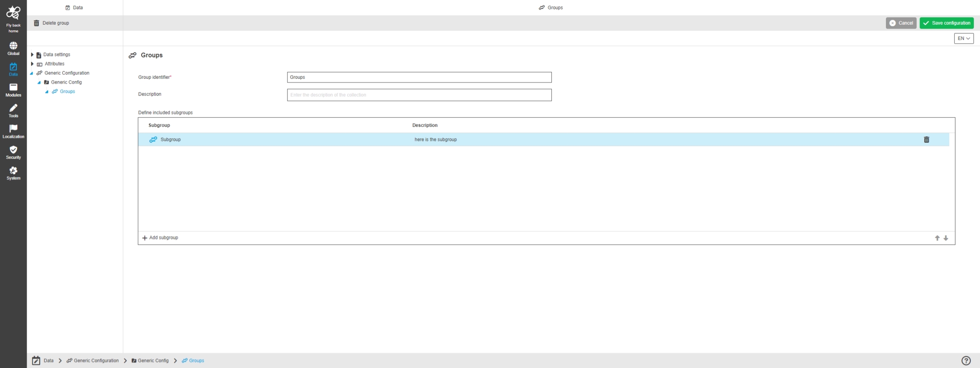Click the Description column header
This screenshot has height=368, width=980.
(425, 125)
